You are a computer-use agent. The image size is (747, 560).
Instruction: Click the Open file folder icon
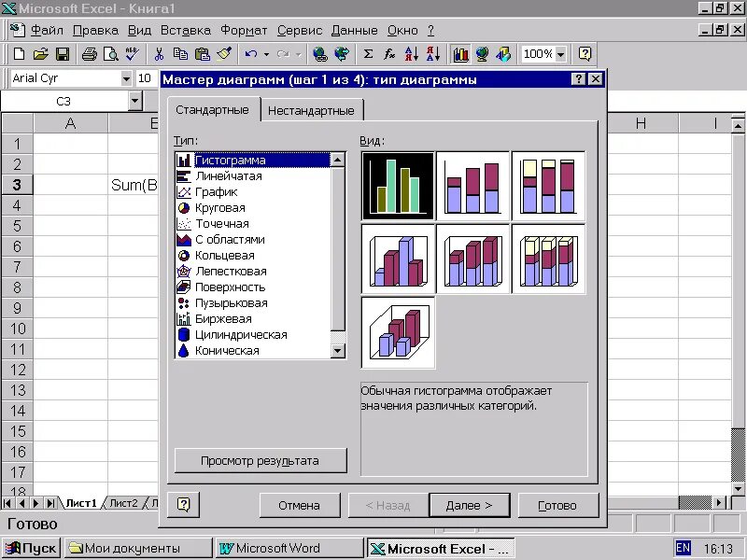point(41,54)
